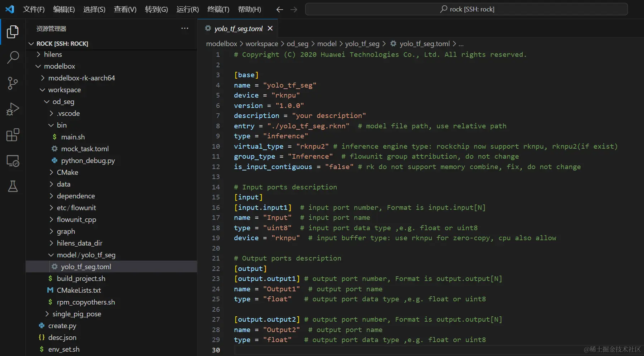This screenshot has height=356, width=644.
Task: Open the Search view icon
Action: 13,58
